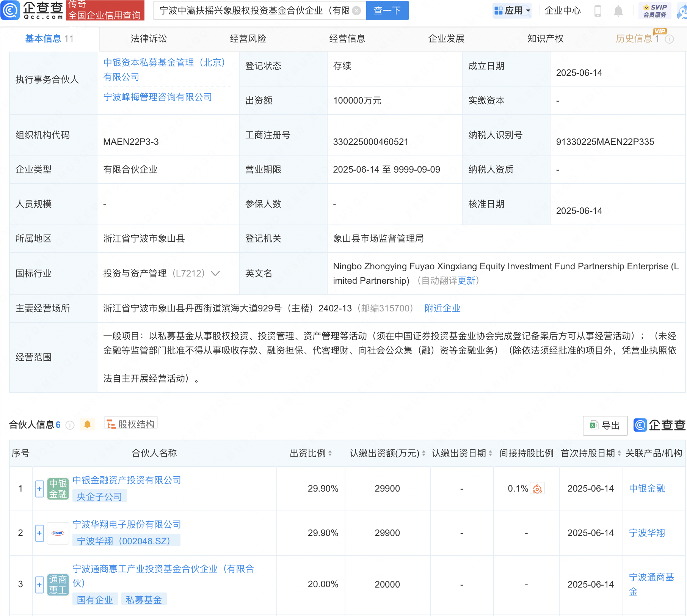Open 中银资本私募基金管理（北京）有限公司 link
This screenshot has width=687, height=616.
(x=165, y=70)
